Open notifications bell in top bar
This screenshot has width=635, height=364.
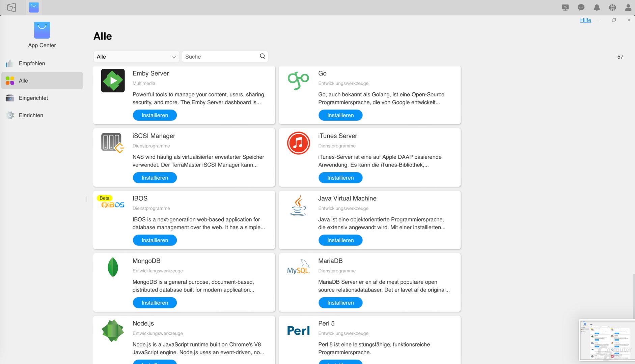597,7
